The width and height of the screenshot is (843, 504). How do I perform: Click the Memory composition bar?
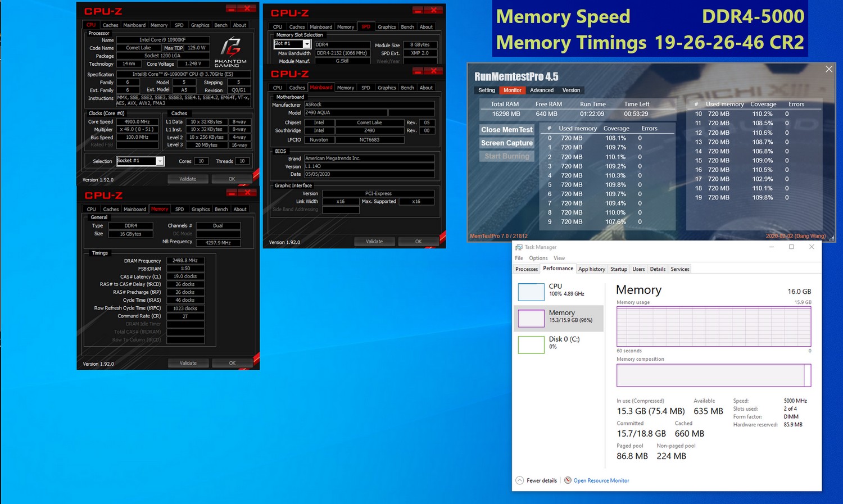tap(714, 375)
